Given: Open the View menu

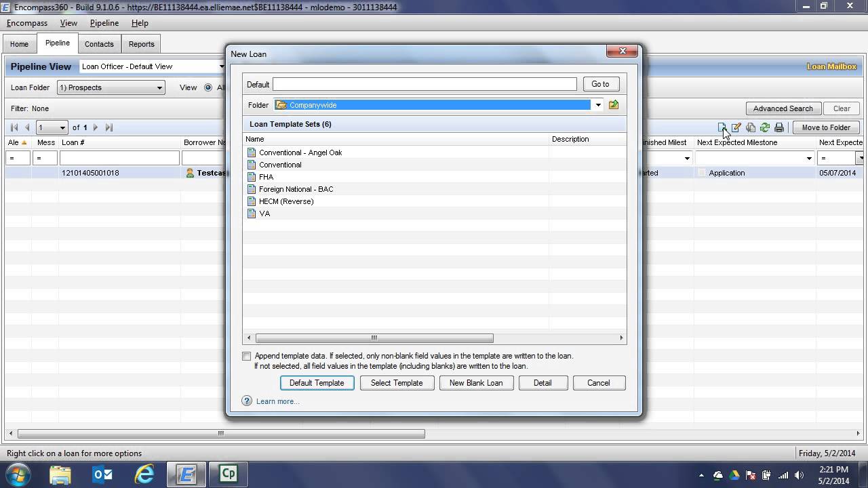Looking at the screenshot, I should (x=68, y=23).
